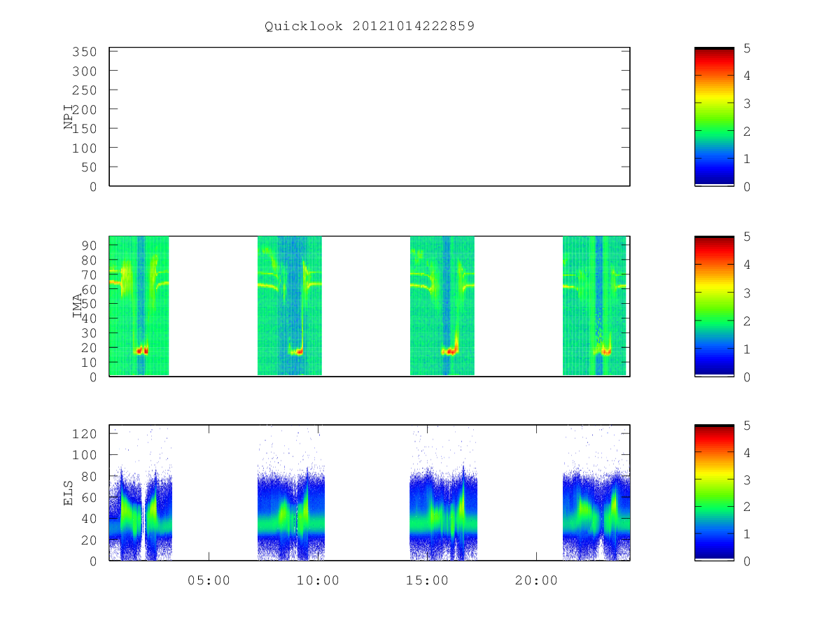Click the ELS axis label
Image resolution: width=840 pixels, height=630 pixels.
click(x=69, y=493)
